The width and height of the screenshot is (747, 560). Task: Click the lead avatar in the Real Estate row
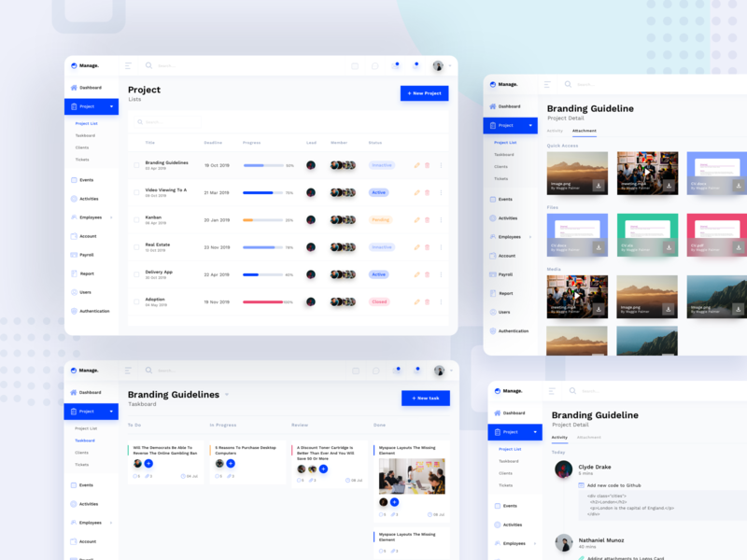point(311,247)
